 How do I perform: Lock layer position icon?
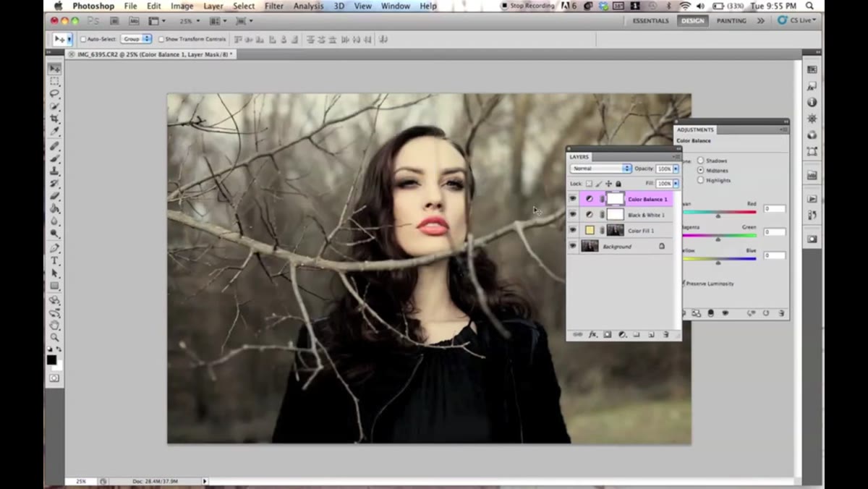(608, 184)
